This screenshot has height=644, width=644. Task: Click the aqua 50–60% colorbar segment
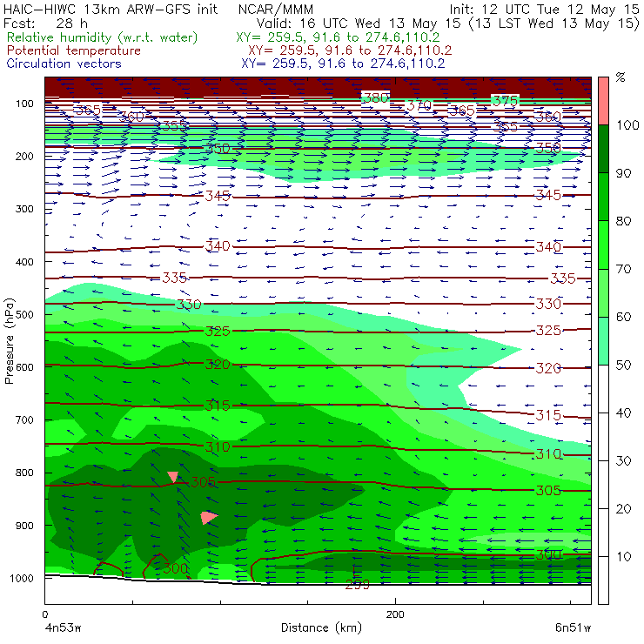(x=603, y=341)
